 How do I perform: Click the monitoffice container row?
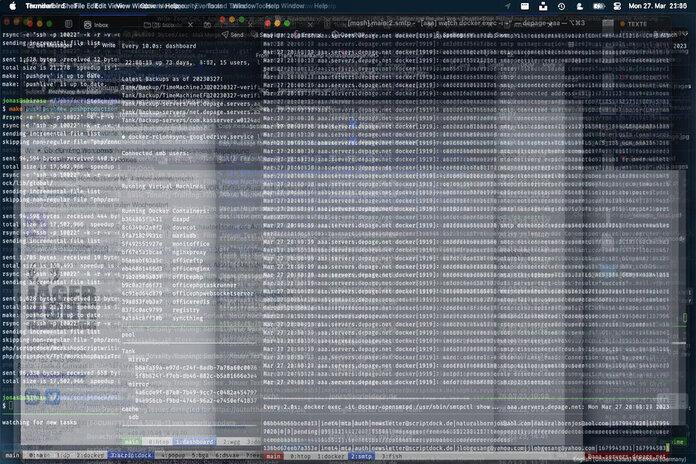(x=166, y=244)
